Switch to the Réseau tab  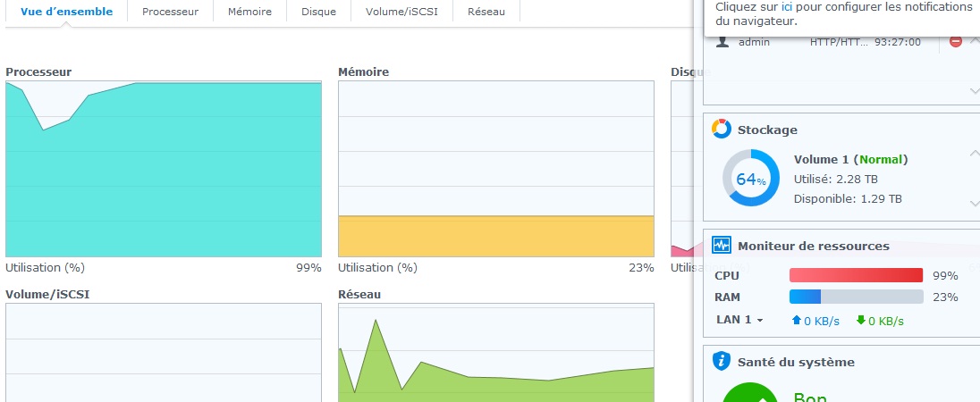[x=486, y=12]
